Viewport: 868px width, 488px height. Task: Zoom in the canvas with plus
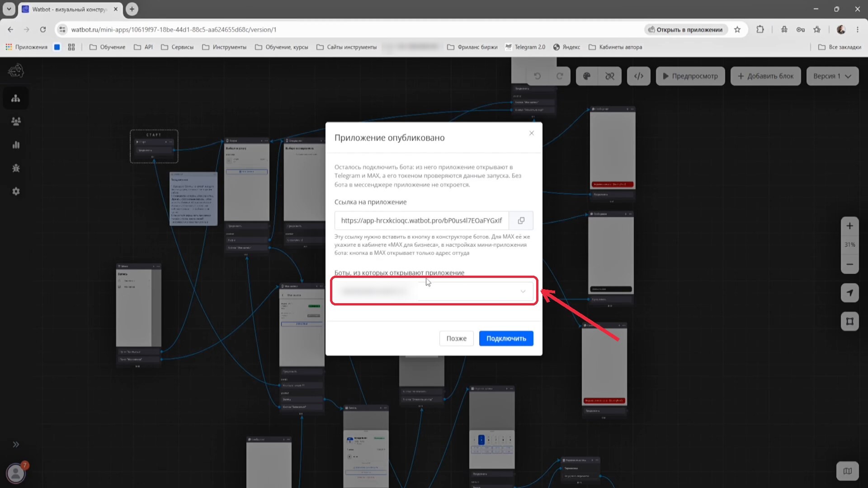pos(850,226)
